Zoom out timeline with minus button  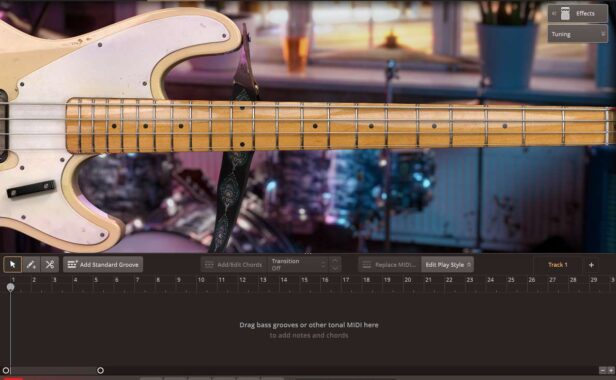click(x=603, y=370)
